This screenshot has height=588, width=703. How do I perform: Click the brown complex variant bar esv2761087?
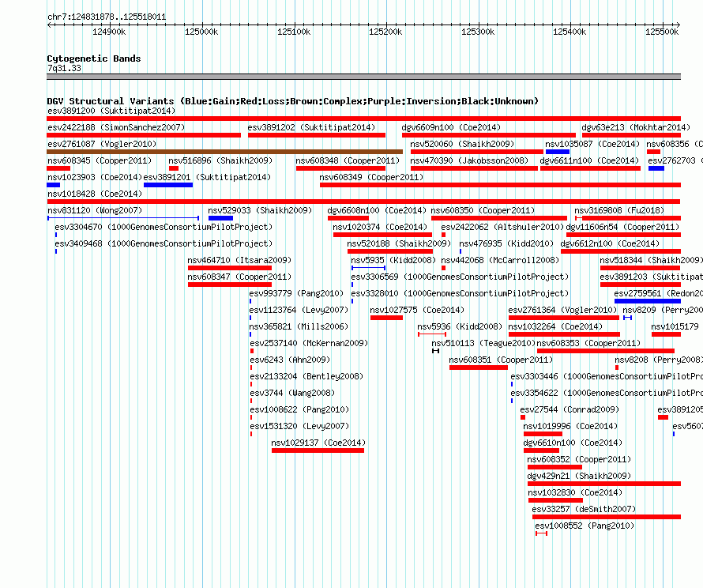(x=224, y=152)
